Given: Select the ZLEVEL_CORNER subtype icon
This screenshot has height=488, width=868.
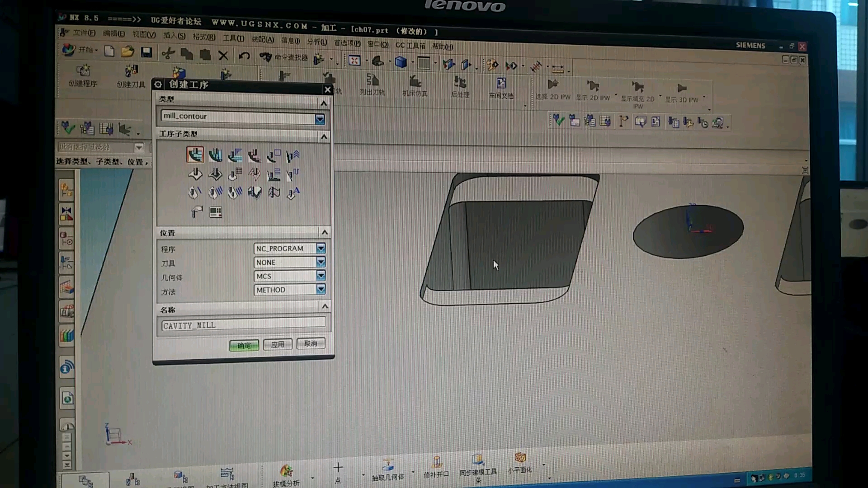Looking at the screenshot, I should point(293,156).
